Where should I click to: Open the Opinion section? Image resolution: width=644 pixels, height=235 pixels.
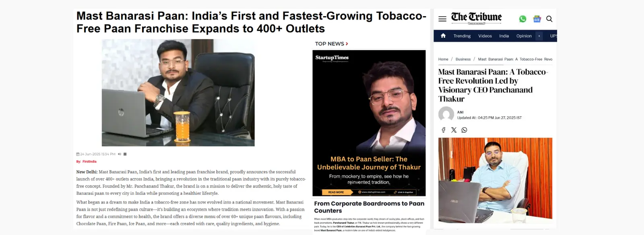pyautogui.click(x=524, y=36)
